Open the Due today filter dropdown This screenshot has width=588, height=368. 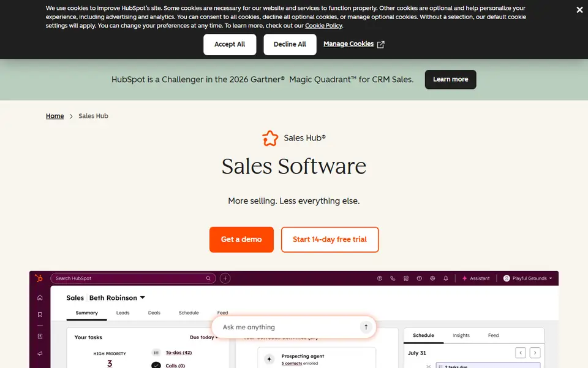[203, 337]
